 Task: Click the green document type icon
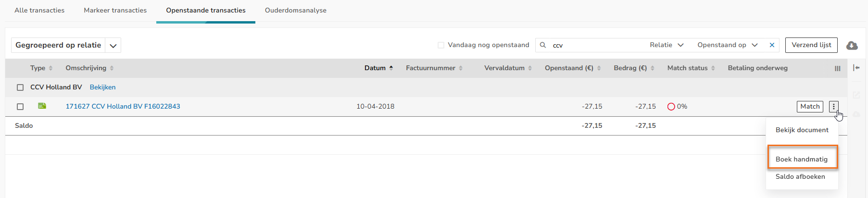[x=42, y=106]
